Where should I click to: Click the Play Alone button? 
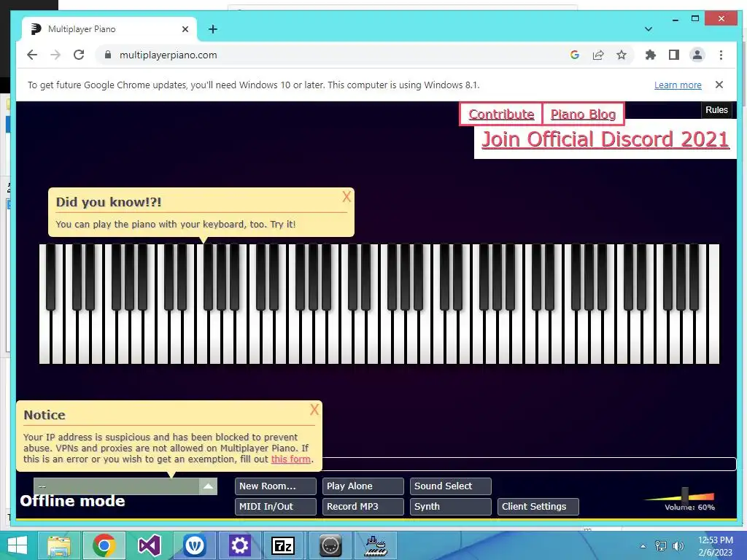click(363, 486)
